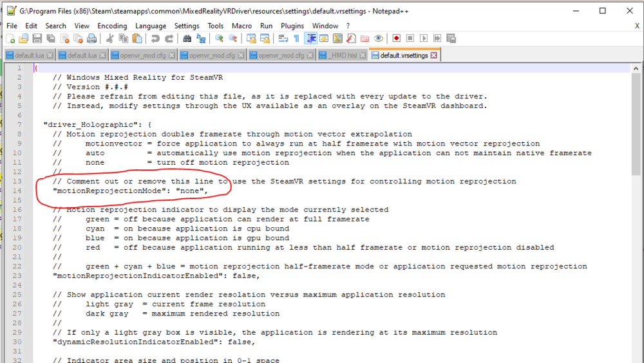Open the Settings menu
644x363 pixels.
[187, 26]
